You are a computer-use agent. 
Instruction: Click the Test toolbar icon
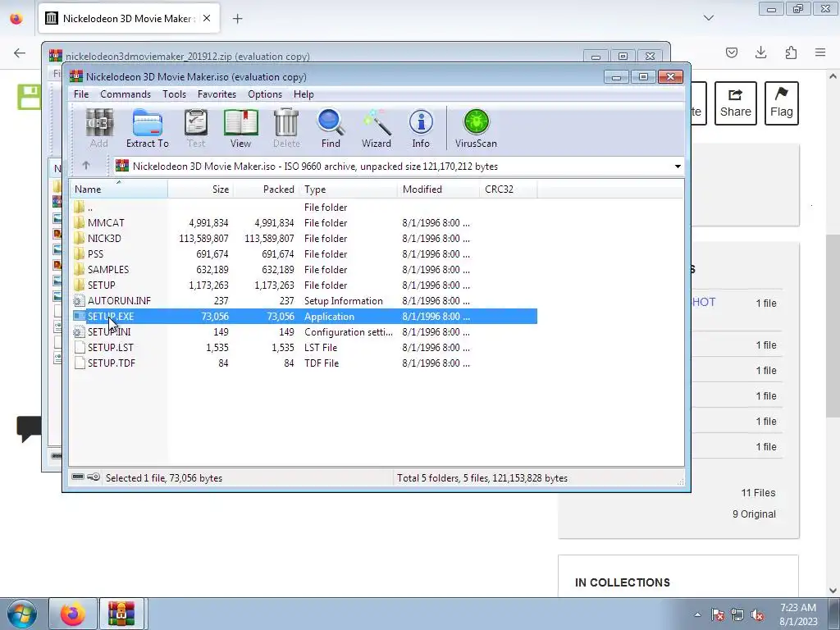pyautogui.click(x=196, y=129)
